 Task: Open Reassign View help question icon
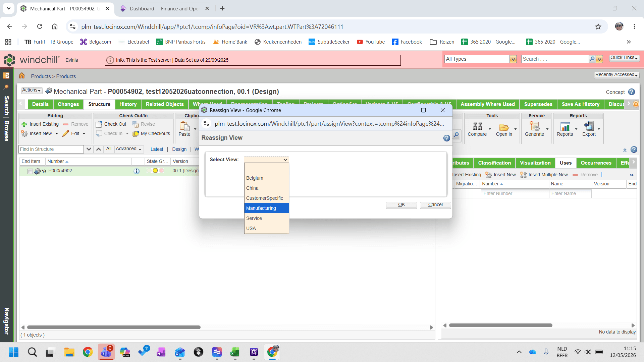click(446, 138)
